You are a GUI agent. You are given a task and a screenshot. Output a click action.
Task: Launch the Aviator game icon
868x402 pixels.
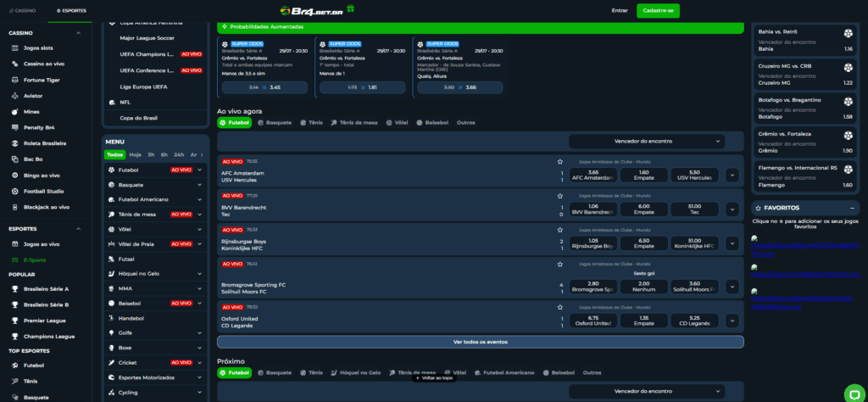pyautogui.click(x=15, y=96)
